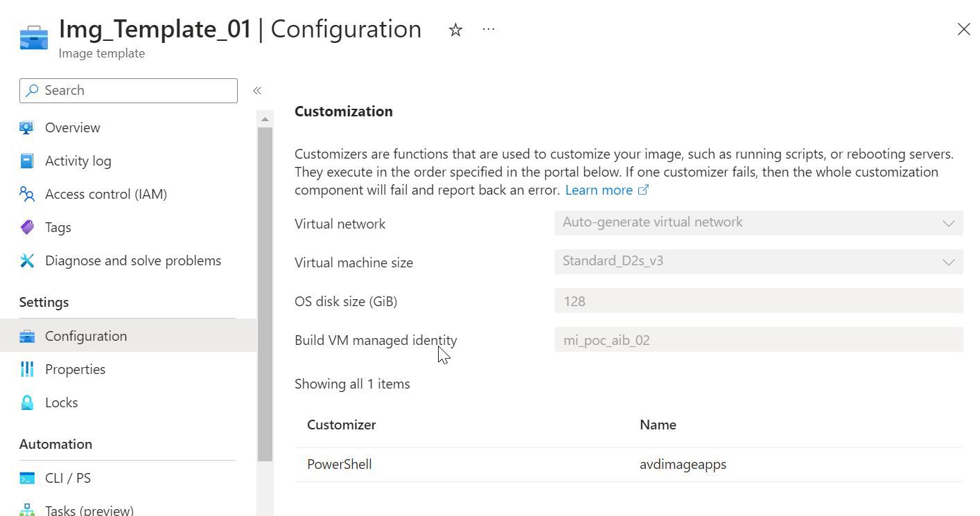
Task: Click the CLI / PS icon
Action: tap(27, 478)
